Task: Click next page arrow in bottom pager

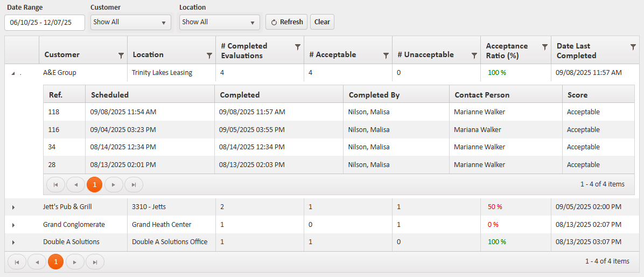Action: 75,262
